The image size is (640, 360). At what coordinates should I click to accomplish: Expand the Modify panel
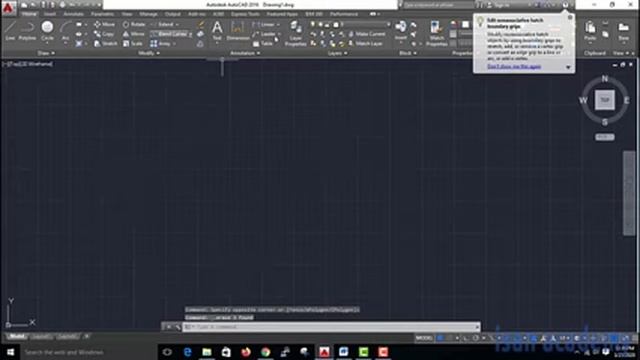(149, 53)
